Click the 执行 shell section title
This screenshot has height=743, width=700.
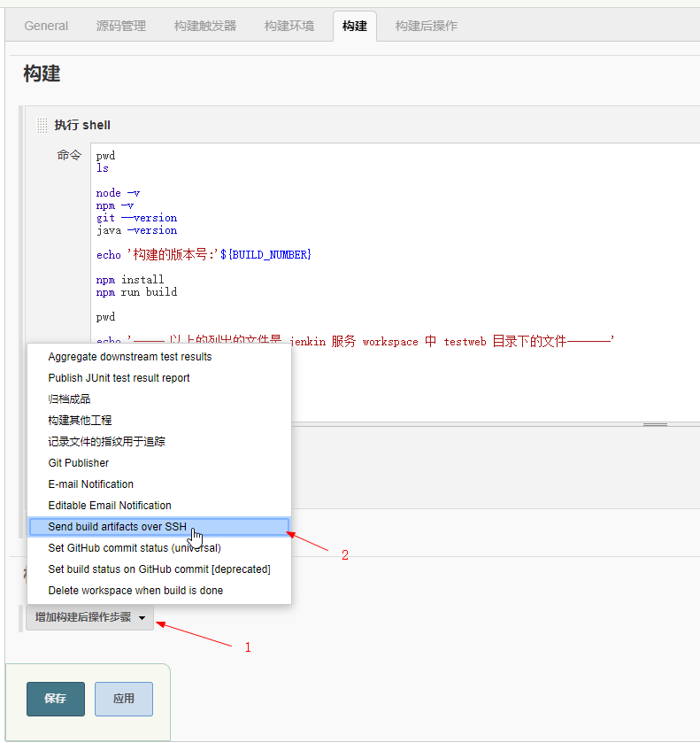coord(82,125)
